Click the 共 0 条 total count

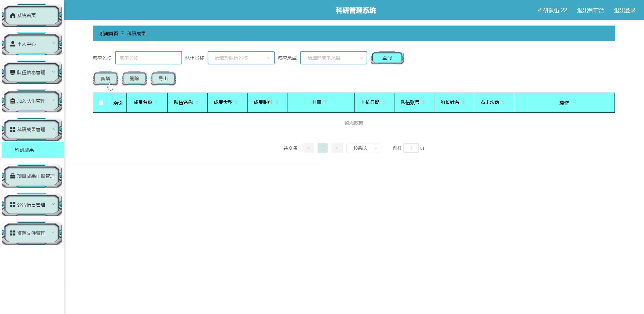tap(290, 148)
